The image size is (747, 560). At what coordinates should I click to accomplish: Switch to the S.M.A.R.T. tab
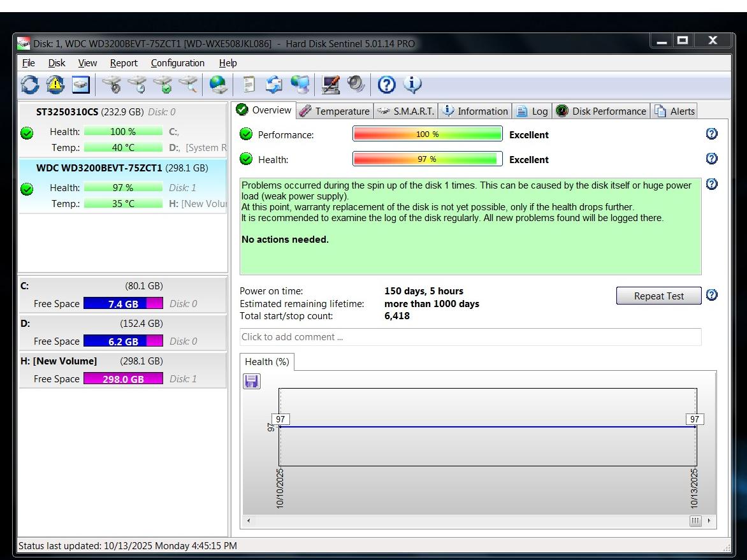406,111
